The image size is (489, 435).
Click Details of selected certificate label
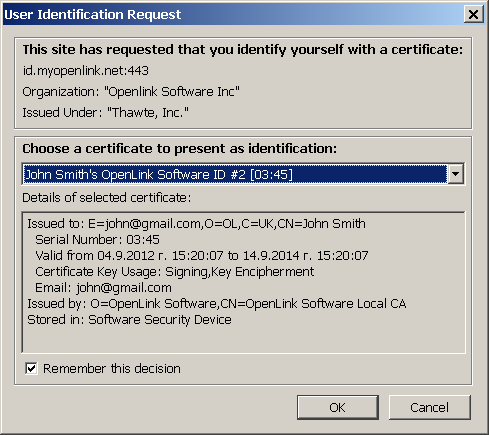point(107,198)
